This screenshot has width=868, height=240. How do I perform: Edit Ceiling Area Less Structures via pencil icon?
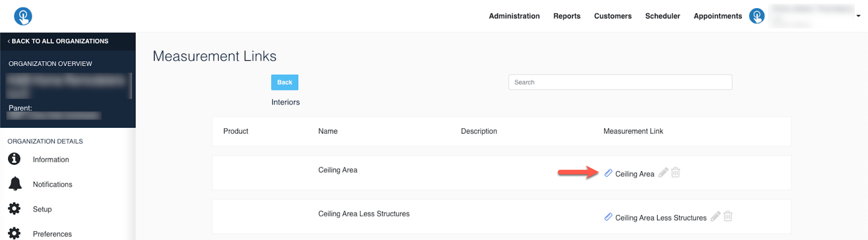[x=716, y=216]
